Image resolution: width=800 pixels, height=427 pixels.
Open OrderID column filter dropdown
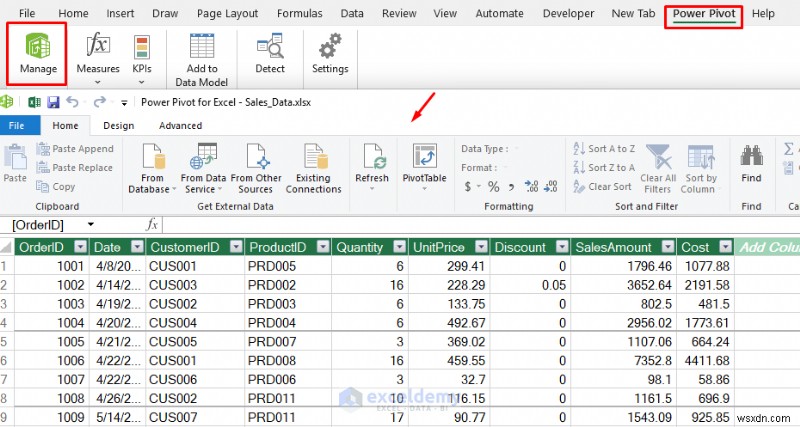coord(81,247)
